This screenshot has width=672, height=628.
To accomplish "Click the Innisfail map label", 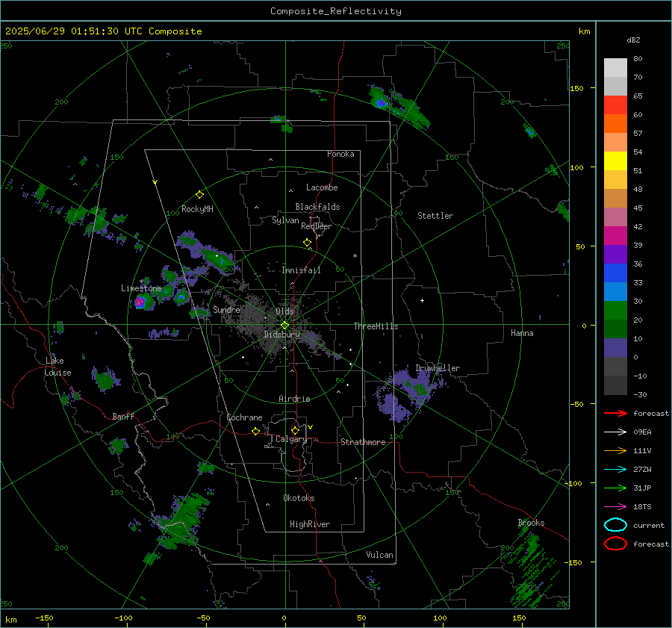I will click(x=301, y=270).
